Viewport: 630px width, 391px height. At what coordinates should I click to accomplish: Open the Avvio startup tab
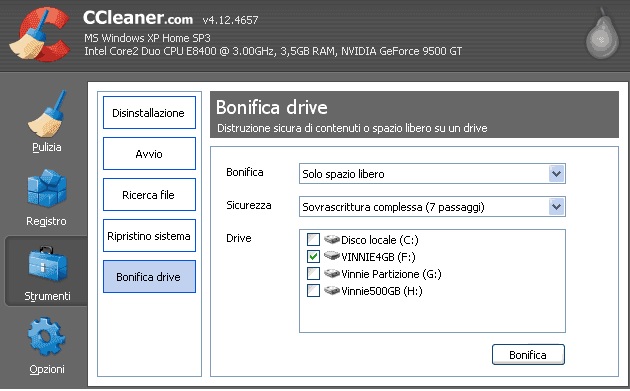(149, 154)
